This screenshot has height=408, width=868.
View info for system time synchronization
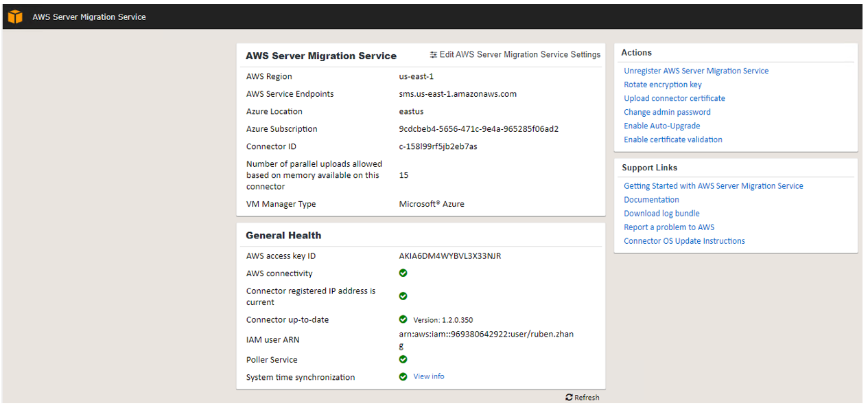428,376
